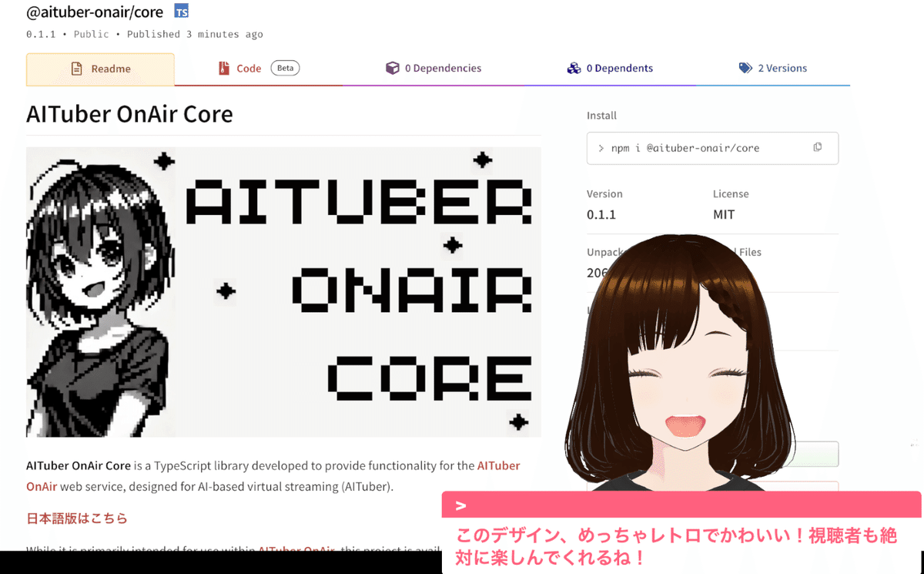Screen dimensions: 924x574
Task: Open the 日本語版はこちら link
Action: (x=78, y=518)
